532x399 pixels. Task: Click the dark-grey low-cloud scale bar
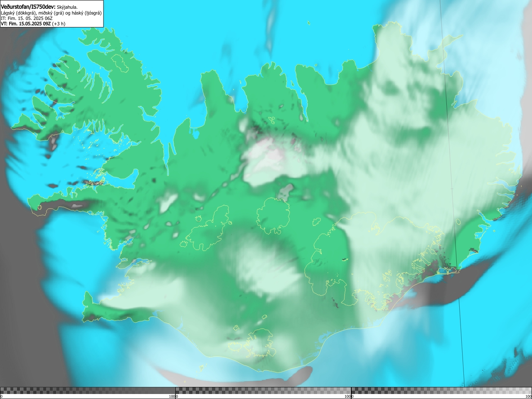pos(88,391)
